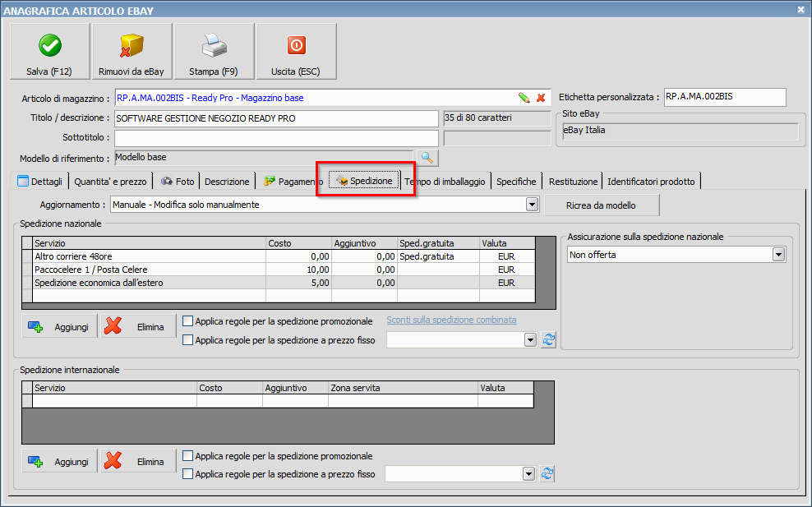Switch to the Quantita' e prezzo tab

[x=110, y=182]
